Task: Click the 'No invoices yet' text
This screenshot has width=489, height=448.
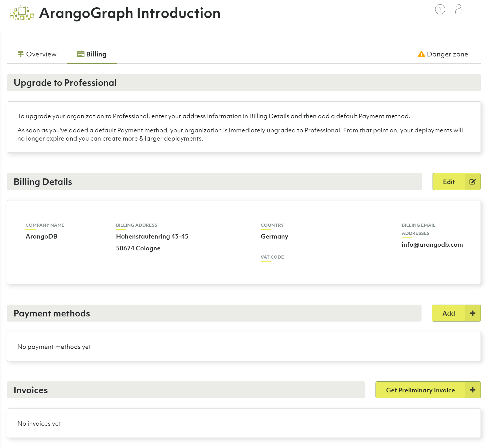Action: 39,423
